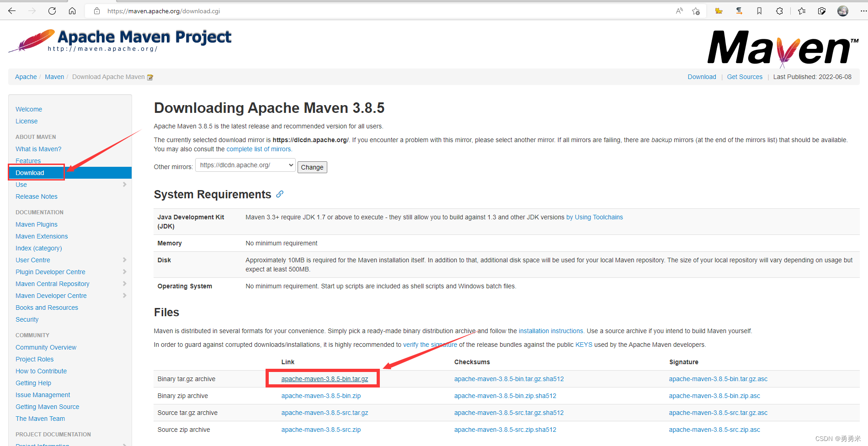Image resolution: width=868 pixels, height=446 pixels.
Task: Click the Change mirror button
Action: (x=312, y=167)
